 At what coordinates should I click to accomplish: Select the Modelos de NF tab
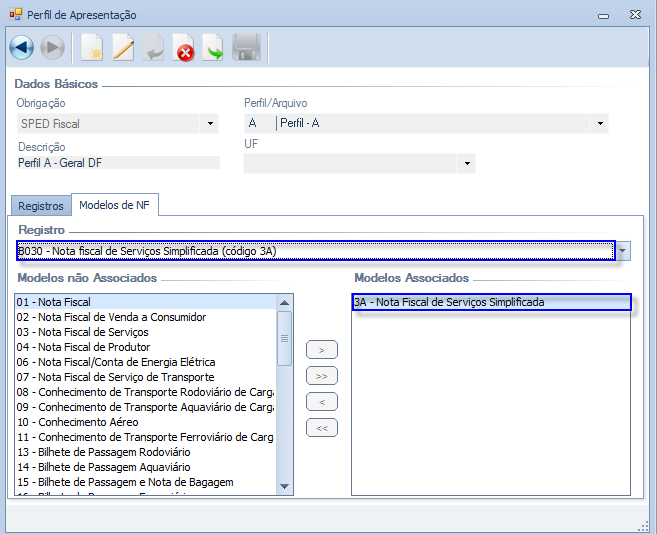(x=115, y=205)
